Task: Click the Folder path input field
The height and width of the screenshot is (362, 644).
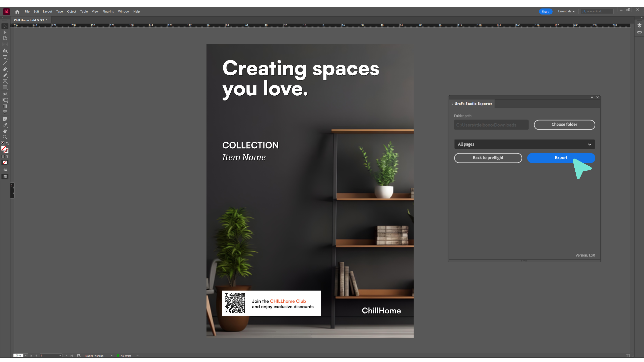Action: tap(491, 125)
